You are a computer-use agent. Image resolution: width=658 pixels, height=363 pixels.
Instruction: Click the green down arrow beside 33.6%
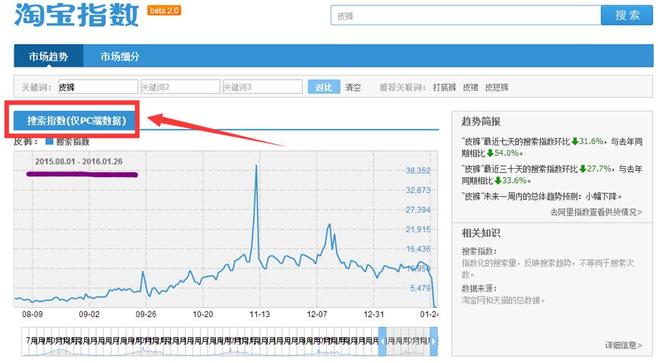click(x=498, y=181)
